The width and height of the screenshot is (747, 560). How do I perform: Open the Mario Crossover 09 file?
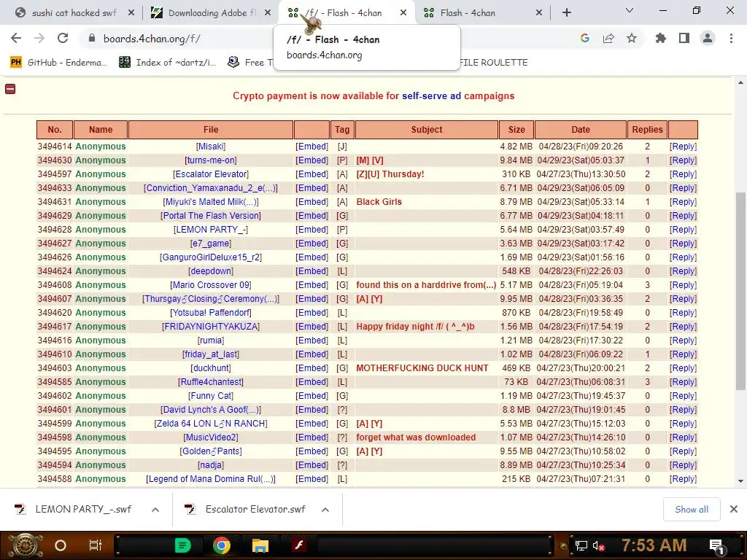[211, 285]
